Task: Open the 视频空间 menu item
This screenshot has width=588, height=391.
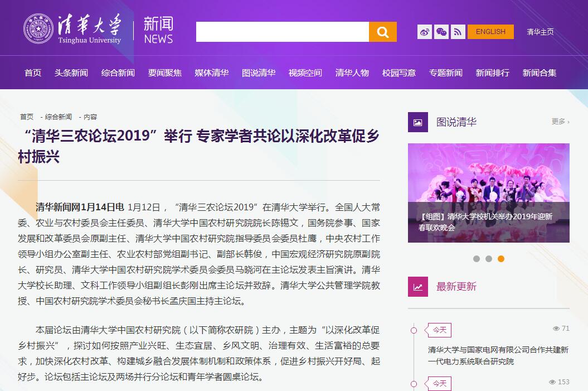Action: [x=305, y=73]
